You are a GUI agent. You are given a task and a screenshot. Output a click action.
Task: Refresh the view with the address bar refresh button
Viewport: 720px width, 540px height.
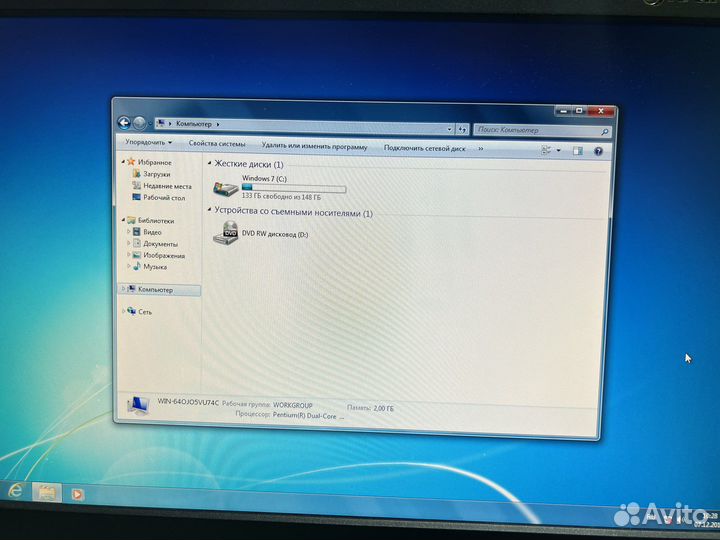462,130
